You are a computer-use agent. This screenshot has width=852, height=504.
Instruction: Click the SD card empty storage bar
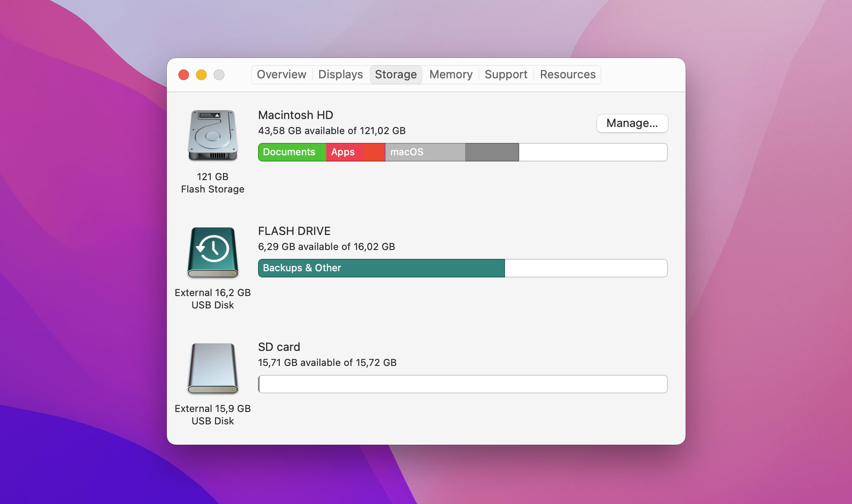(462, 383)
